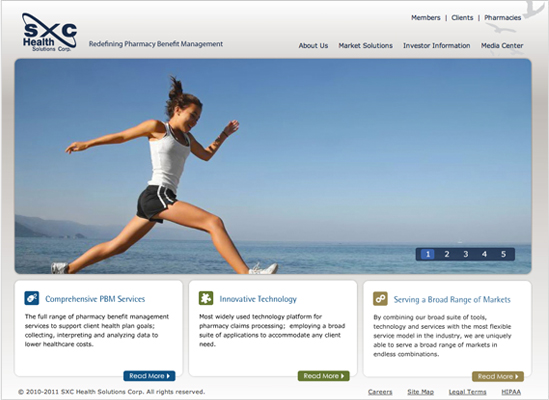This screenshot has height=400, width=549.
Task: Switch the banner to slide 2
Action: (x=447, y=254)
